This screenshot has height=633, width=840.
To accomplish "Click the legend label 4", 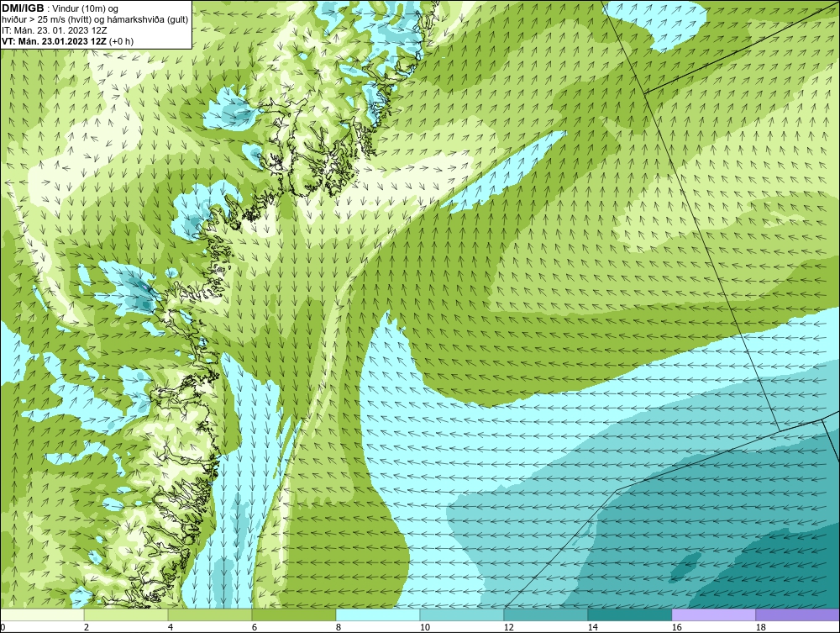I will [171, 628].
